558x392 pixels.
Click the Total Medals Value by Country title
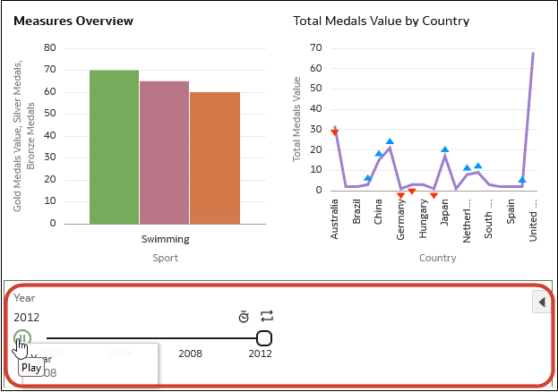pyautogui.click(x=382, y=21)
